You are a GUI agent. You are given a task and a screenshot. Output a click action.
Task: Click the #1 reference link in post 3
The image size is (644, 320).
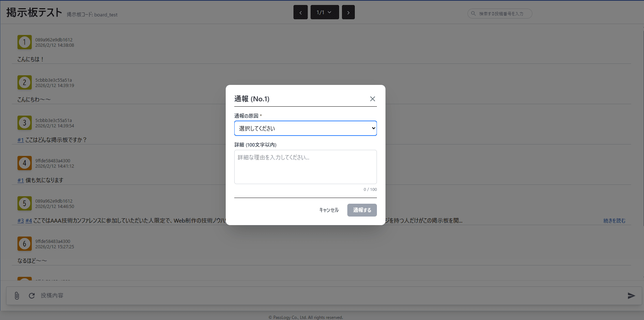21,140
